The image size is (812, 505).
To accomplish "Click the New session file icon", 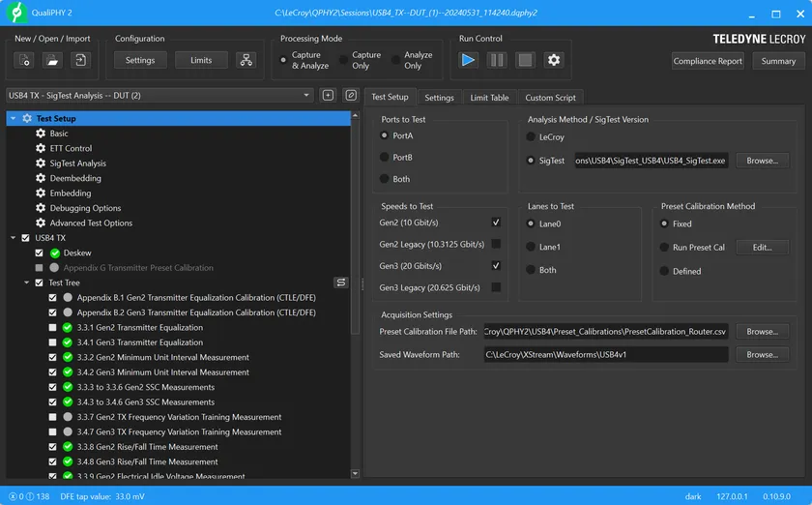I will [x=24, y=60].
